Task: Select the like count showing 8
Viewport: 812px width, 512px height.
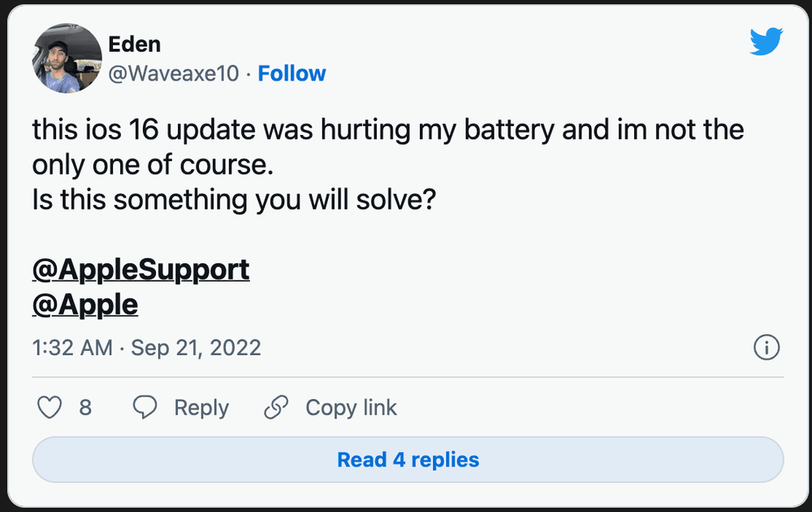Action: (85, 407)
